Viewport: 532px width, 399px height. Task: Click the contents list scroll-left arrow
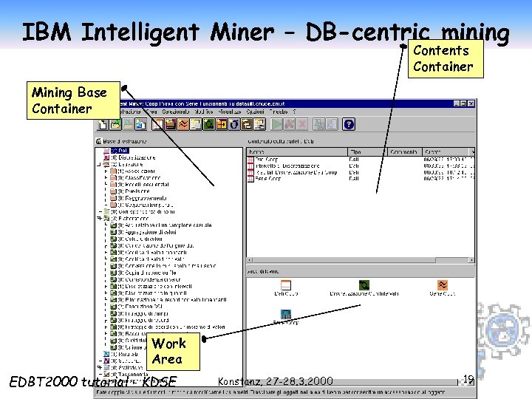point(250,260)
